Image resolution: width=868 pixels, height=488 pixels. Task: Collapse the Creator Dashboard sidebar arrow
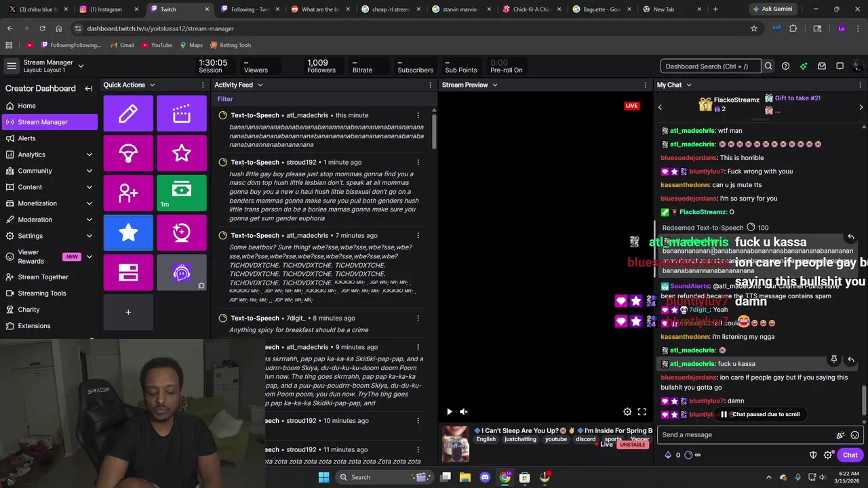click(x=88, y=88)
